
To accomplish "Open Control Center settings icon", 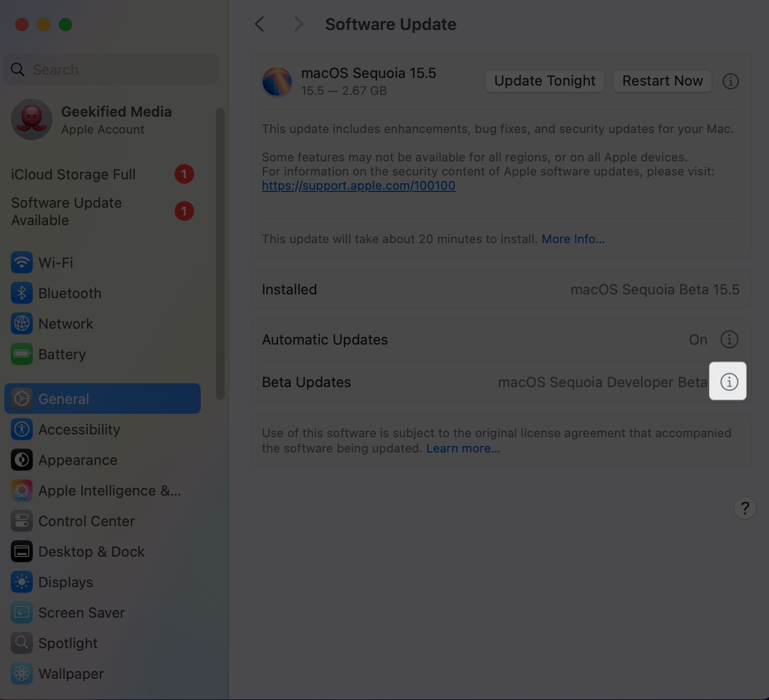I will 21,521.
